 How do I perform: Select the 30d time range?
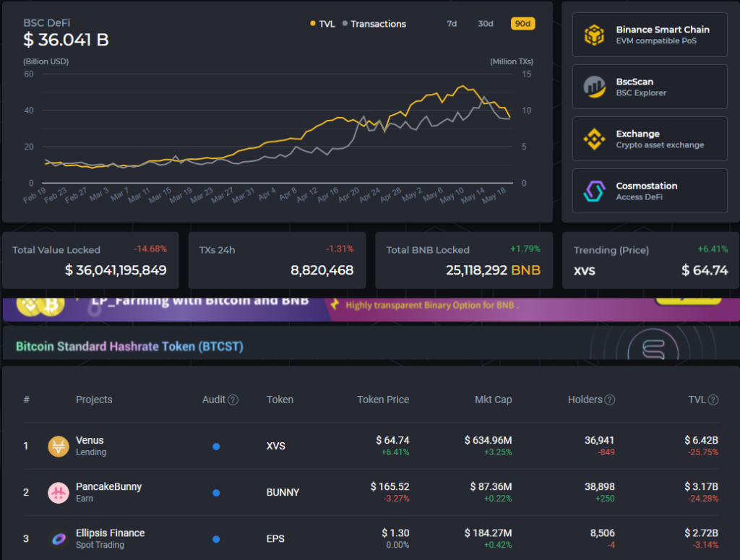coord(485,23)
